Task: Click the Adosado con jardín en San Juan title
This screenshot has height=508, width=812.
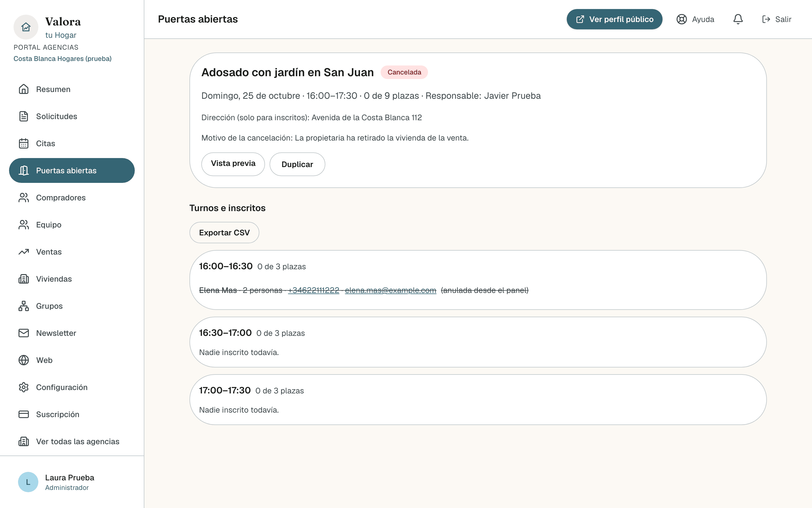Action: (288, 73)
